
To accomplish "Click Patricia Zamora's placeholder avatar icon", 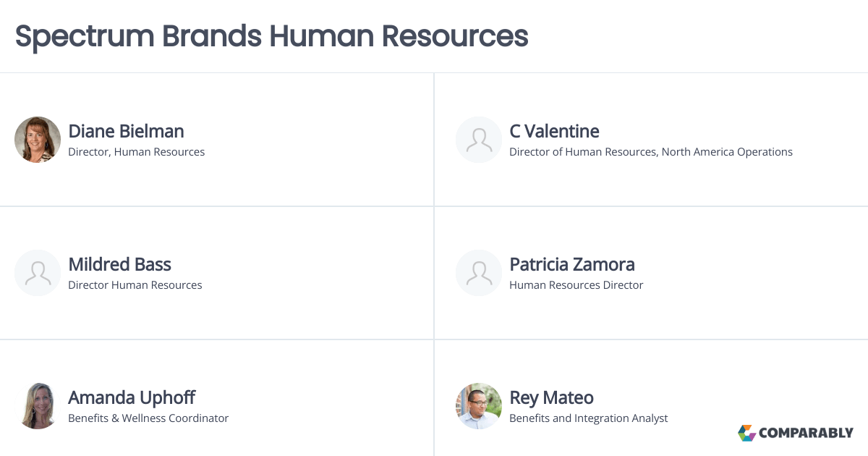I will click(x=479, y=273).
